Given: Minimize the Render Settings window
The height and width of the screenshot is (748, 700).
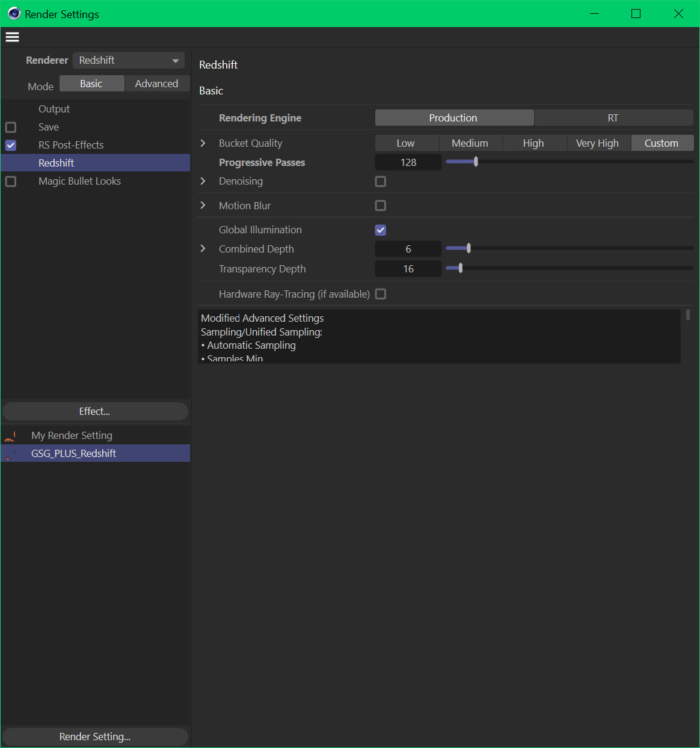Looking at the screenshot, I should pos(595,13).
